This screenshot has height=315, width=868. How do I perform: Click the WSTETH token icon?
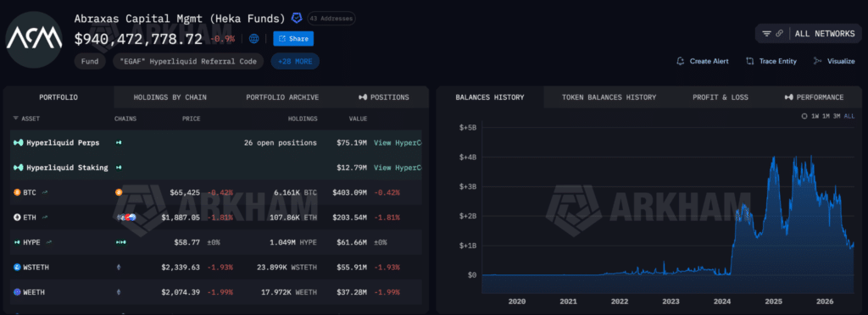[17, 267]
